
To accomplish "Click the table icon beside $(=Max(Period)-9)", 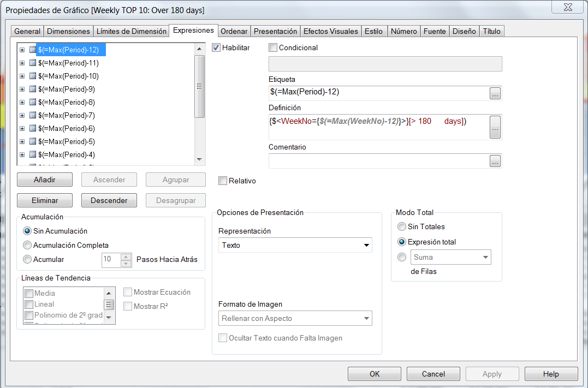I will click(32, 89).
